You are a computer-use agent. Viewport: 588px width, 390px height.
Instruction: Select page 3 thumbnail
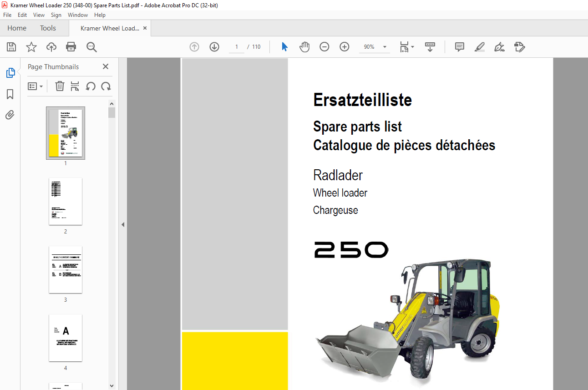tap(66, 270)
